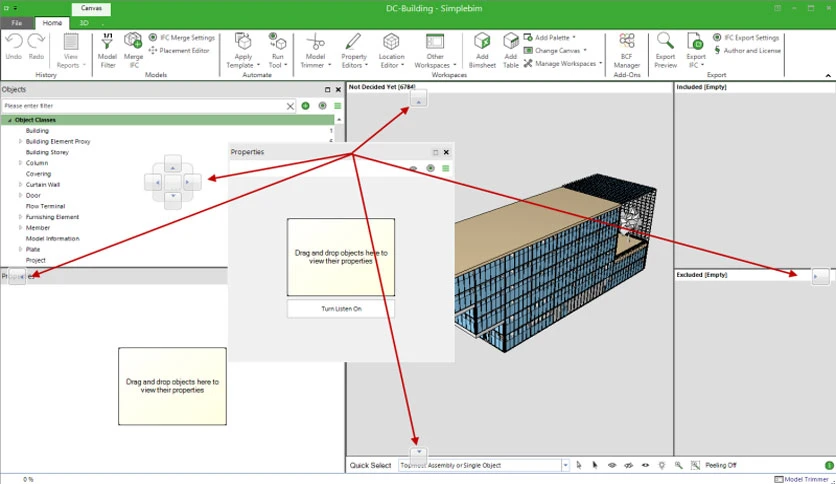
Task: Expand the Curtain Wall tree node
Action: (20, 184)
